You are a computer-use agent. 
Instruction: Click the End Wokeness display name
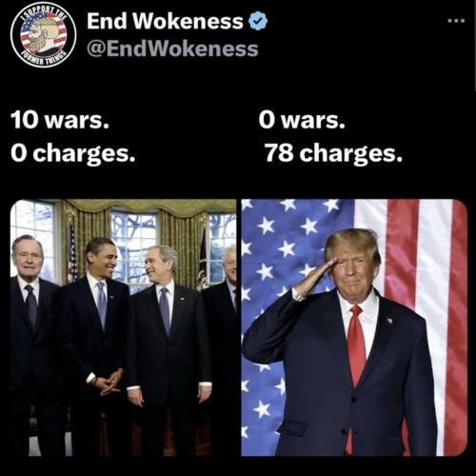[x=165, y=21]
